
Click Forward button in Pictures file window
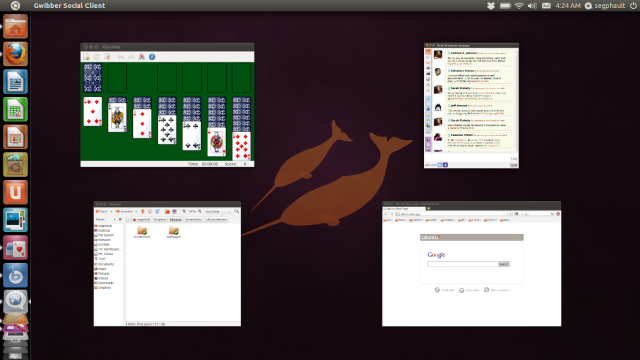click(124, 211)
